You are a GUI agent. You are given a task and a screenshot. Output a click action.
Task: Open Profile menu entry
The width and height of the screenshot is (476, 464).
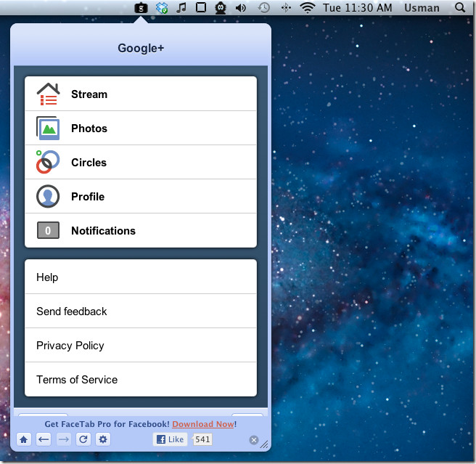141,196
